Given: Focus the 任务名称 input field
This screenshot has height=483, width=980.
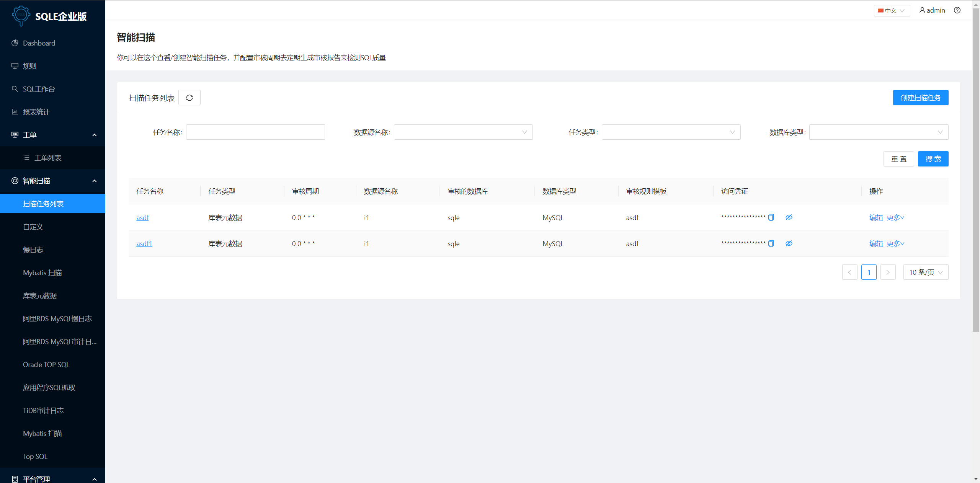Looking at the screenshot, I should pyautogui.click(x=255, y=132).
